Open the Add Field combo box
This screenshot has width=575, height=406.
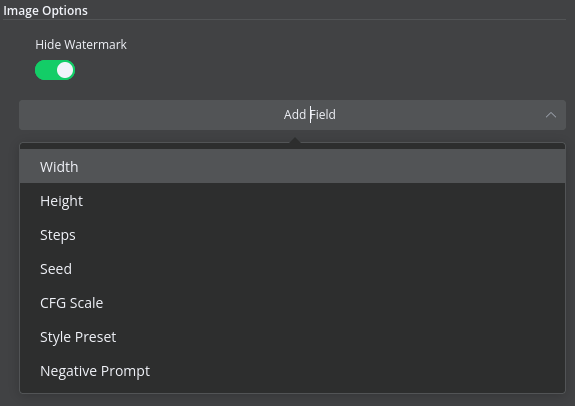pyautogui.click(x=292, y=115)
